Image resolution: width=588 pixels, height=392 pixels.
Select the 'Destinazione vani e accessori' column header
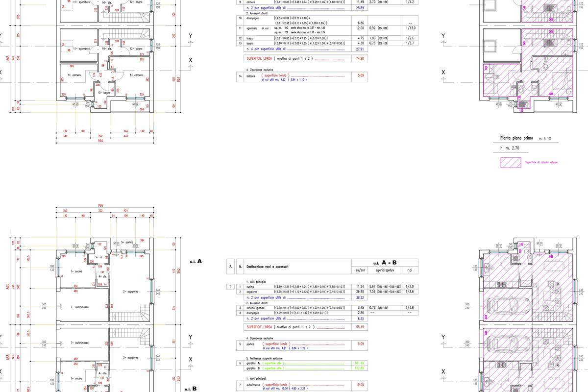point(267,267)
